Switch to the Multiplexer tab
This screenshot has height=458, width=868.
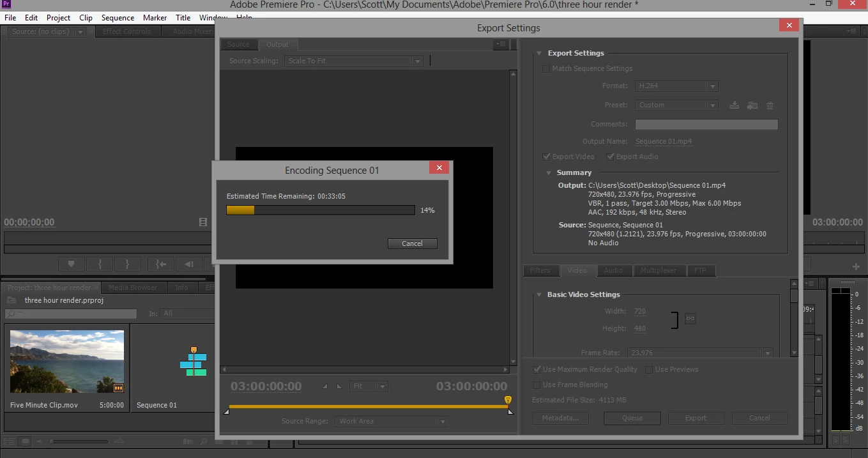[x=659, y=271]
